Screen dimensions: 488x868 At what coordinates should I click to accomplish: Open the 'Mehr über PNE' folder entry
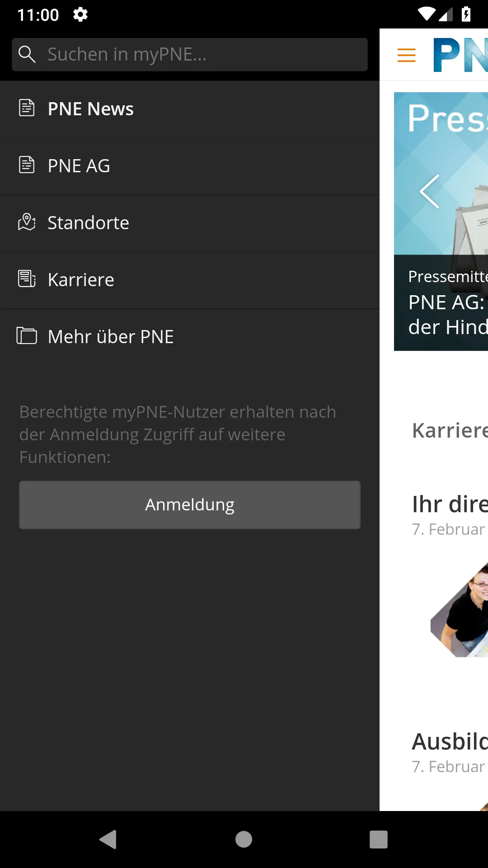point(190,337)
